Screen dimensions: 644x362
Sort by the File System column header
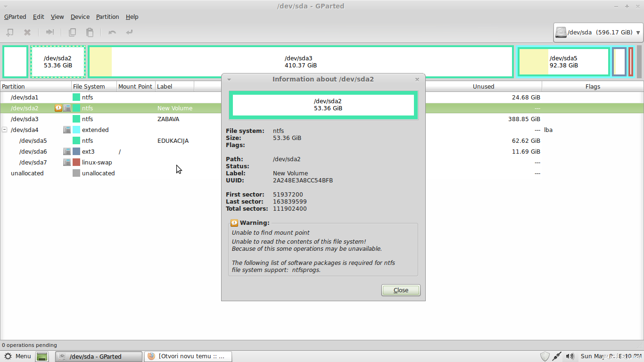[x=94, y=86]
